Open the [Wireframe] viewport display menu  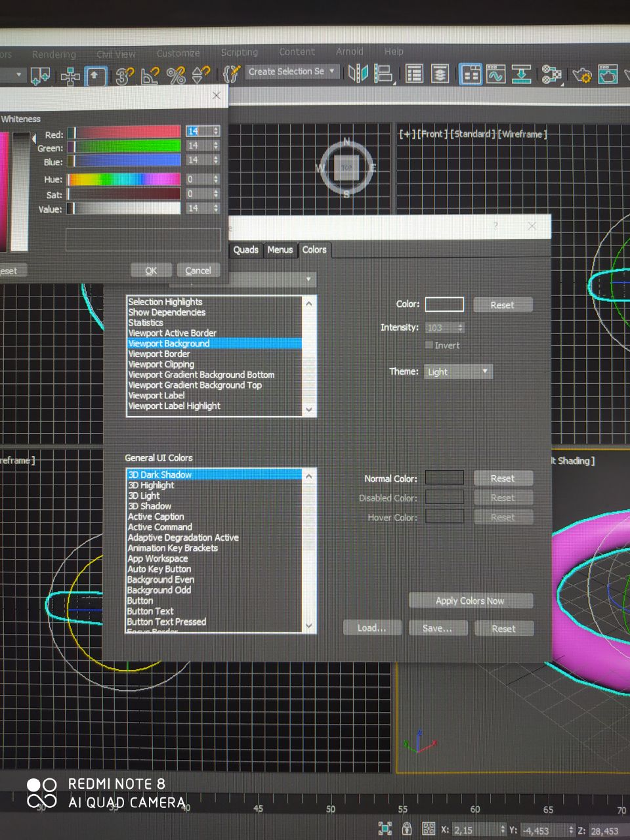click(x=522, y=134)
